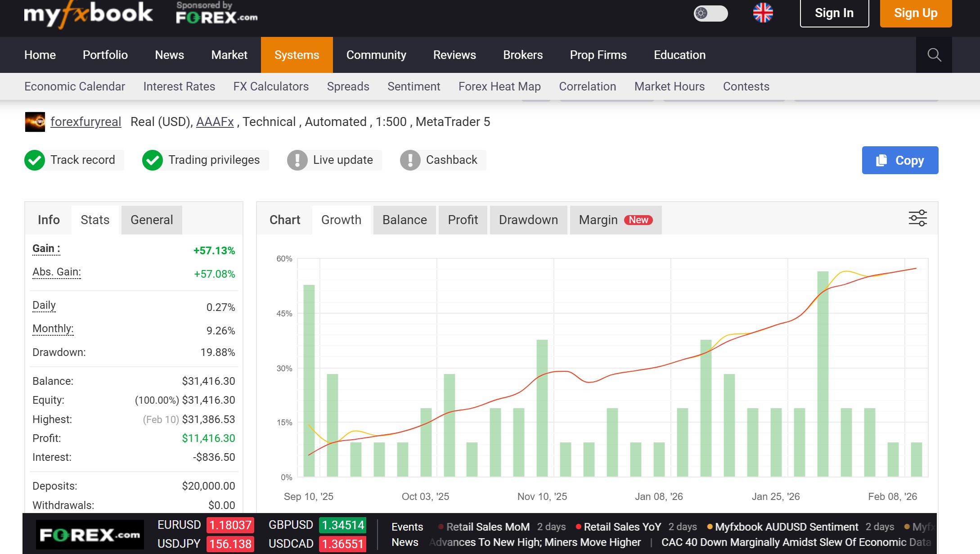
Task: Open FX Calculators link
Action: (x=271, y=86)
